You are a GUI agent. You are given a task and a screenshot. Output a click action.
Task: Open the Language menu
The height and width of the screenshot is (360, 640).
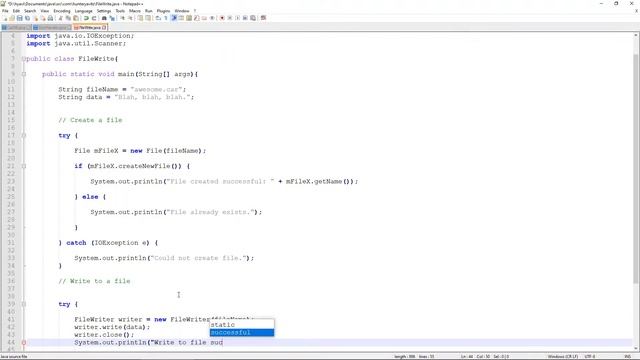point(84,11)
